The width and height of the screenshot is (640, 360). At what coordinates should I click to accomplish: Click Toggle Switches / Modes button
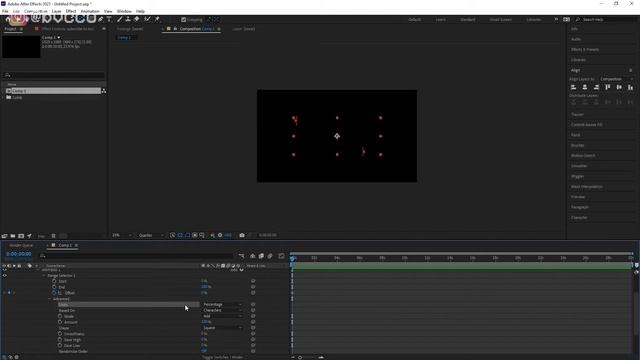(x=222, y=357)
